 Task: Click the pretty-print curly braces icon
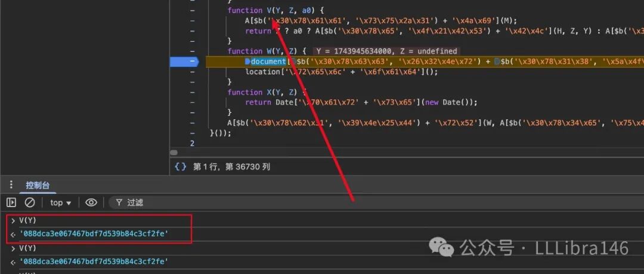click(x=180, y=167)
